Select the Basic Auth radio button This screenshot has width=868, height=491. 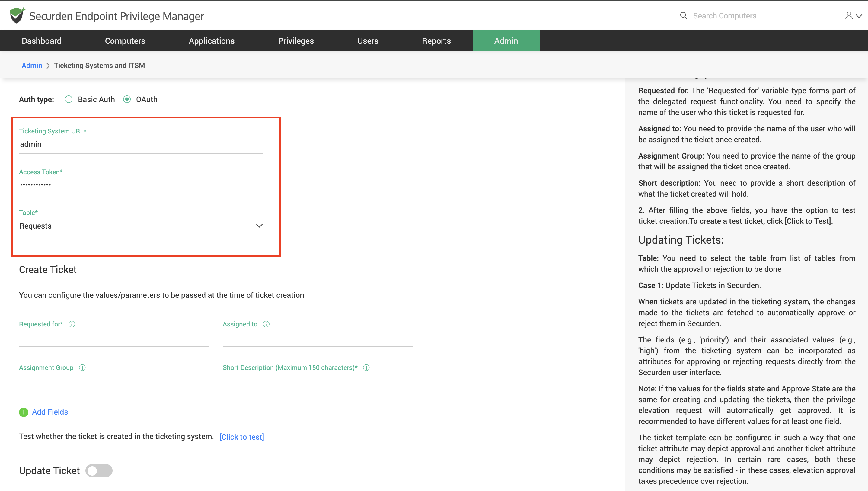69,99
